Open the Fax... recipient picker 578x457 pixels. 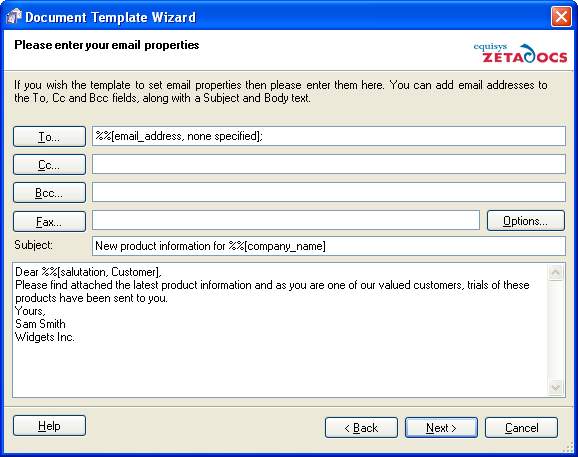click(49, 221)
